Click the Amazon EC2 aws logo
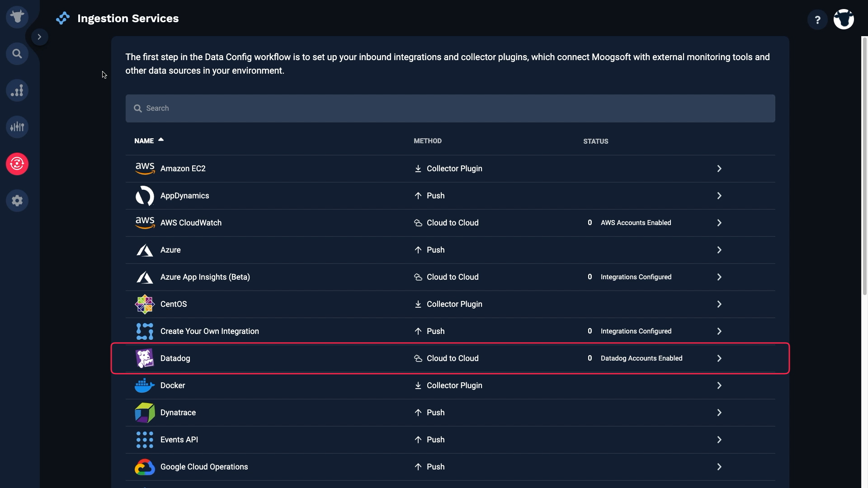Viewport: 868px width, 488px height. [x=145, y=169]
